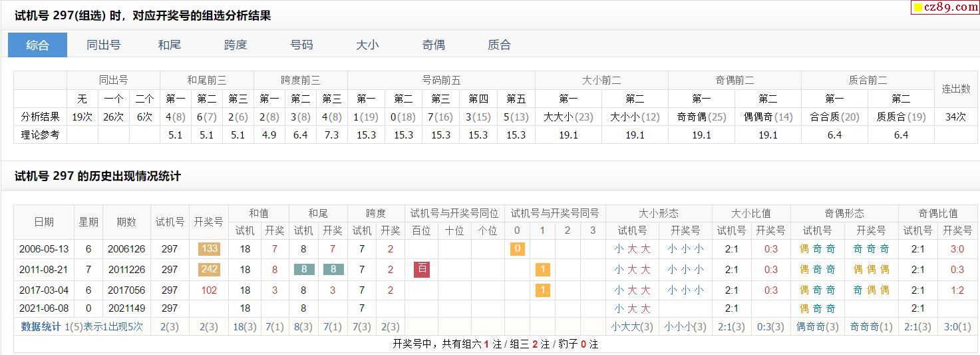Viewport: 980px width, 355px height.
Task: Click teal 8 badge under 开奖 和尾
Action: [x=333, y=270]
